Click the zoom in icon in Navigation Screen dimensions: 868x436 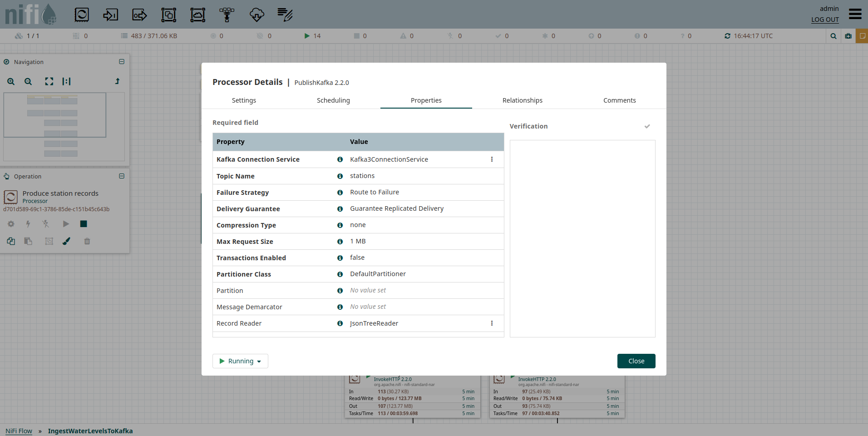point(11,82)
